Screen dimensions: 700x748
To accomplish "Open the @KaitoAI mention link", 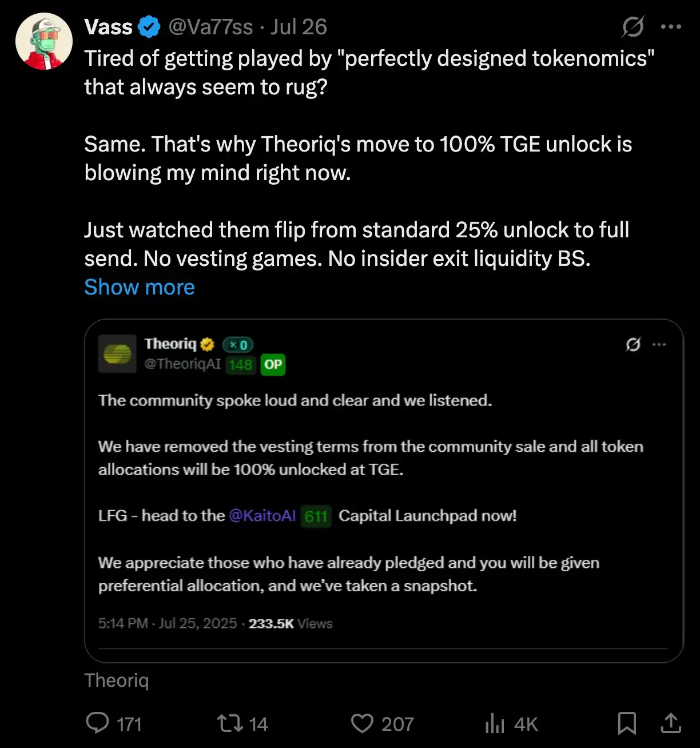I will click(x=262, y=516).
